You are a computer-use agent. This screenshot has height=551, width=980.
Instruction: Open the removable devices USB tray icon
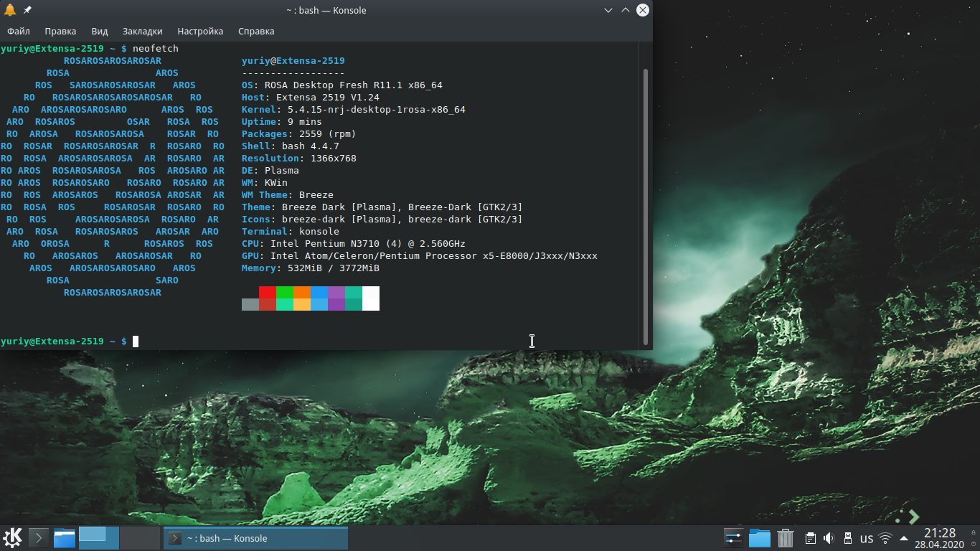click(x=847, y=538)
